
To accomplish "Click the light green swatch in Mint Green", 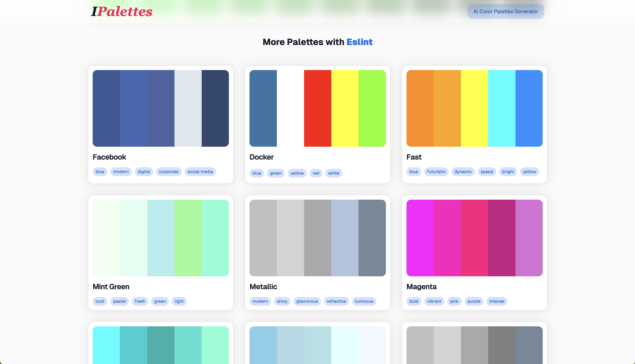I will (x=188, y=238).
